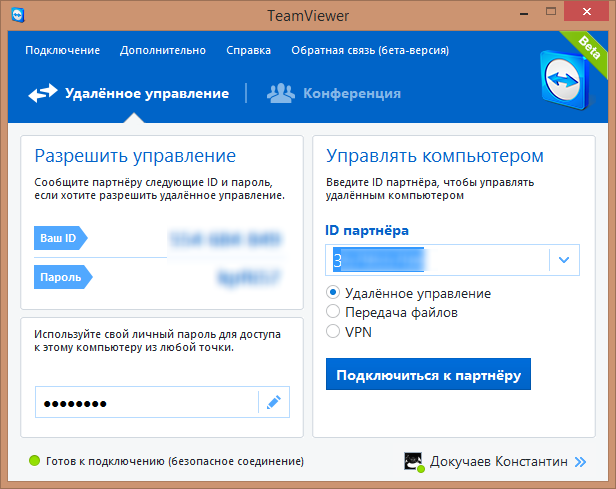Image resolution: width=616 pixels, height=489 pixels.
Task: Click the ID партнёра label
Action: click(x=367, y=231)
